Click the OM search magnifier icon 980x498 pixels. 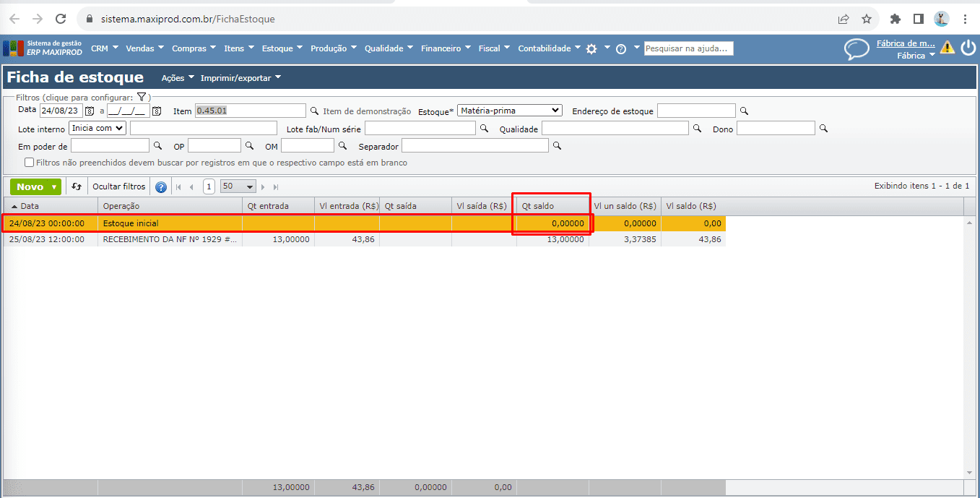point(342,146)
